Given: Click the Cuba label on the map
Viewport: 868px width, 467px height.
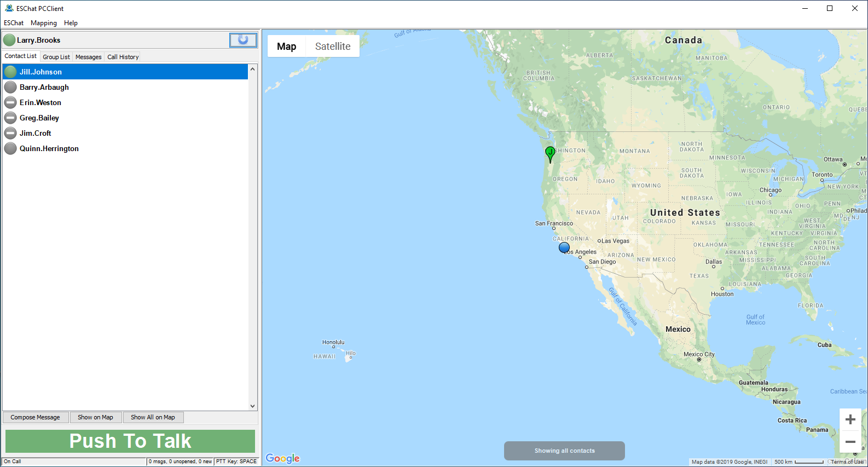Looking at the screenshot, I should [x=825, y=345].
